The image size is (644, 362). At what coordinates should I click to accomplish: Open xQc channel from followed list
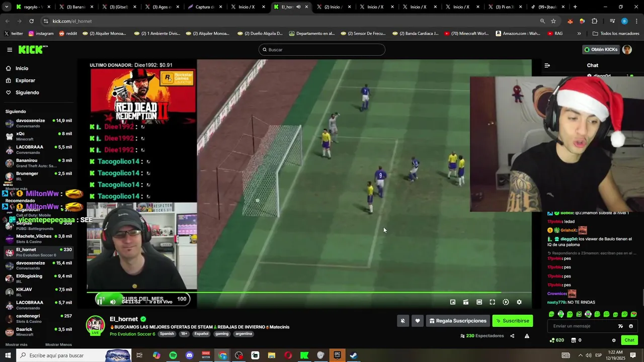coord(39,136)
